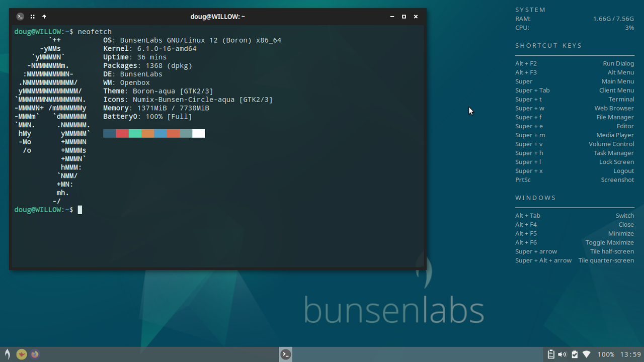Click the 'Alt + F4' Close entry
Image resolution: width=644 pixels, height=362 pixels.
pos(575,225)
